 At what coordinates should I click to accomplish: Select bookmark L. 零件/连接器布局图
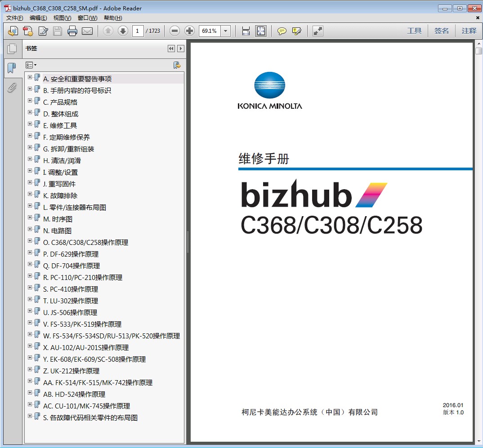[75, 208]
